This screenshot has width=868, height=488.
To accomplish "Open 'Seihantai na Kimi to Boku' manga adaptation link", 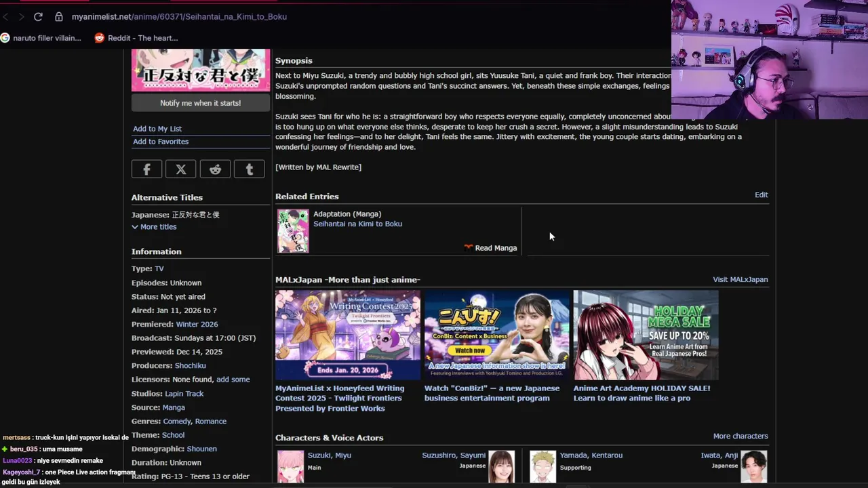I will [357, 224].
